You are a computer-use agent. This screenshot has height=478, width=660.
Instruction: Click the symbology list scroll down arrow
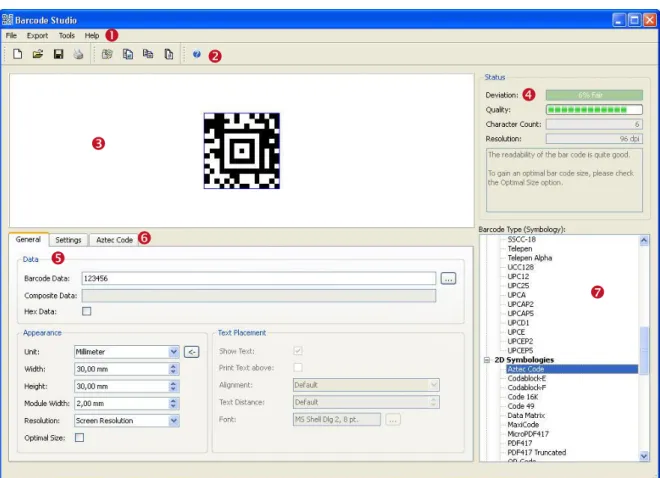click(x=644, y=456)
